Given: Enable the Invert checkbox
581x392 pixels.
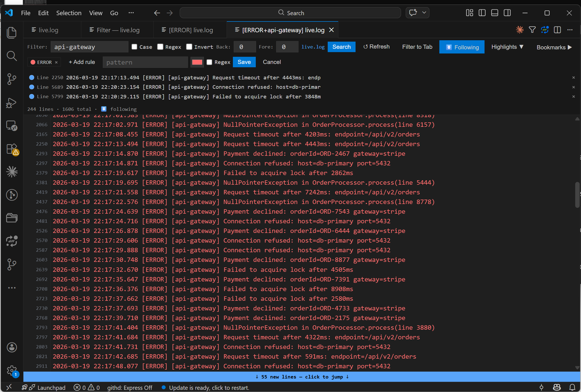Looking at the screenshot, I should point(189,47).
